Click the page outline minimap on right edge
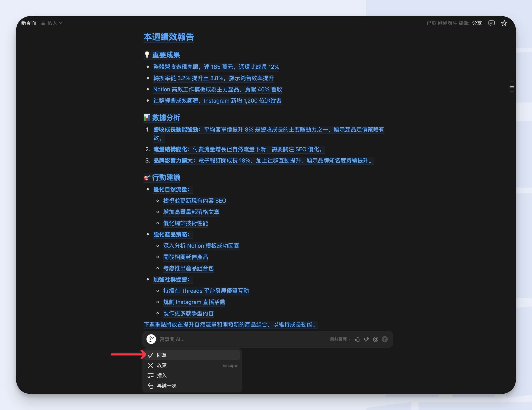 click(x=512, y=84)
